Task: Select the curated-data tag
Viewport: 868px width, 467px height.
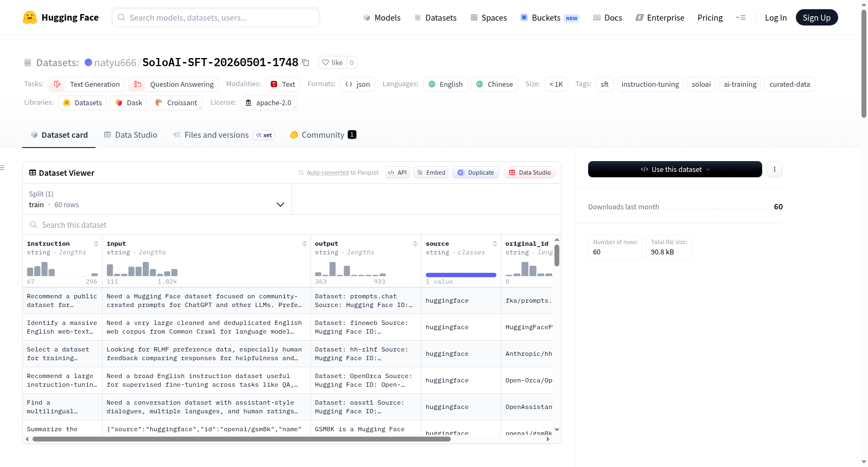Action: 790,84
